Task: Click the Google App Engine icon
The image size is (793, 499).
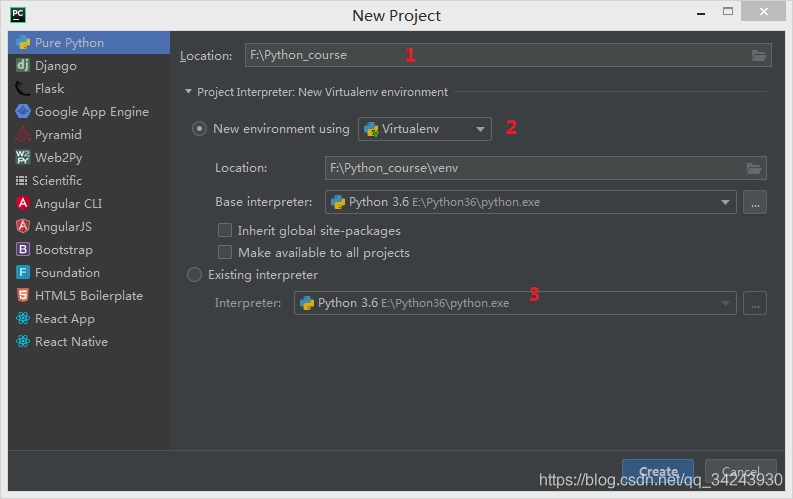Action: click(23, 111)
